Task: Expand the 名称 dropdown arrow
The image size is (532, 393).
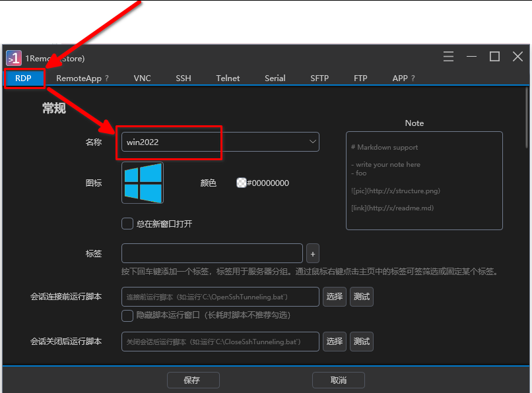Action: coord(312,142)
